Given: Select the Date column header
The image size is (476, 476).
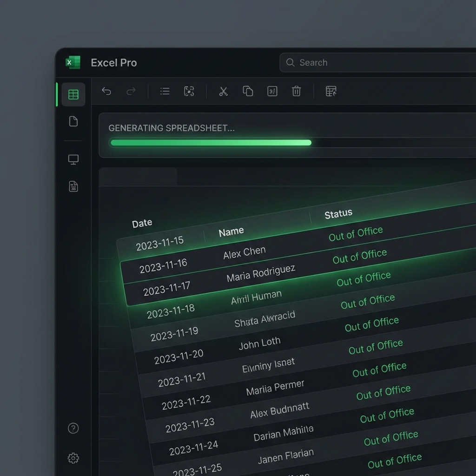Looking at the screenshot, I should click(142, 223).
